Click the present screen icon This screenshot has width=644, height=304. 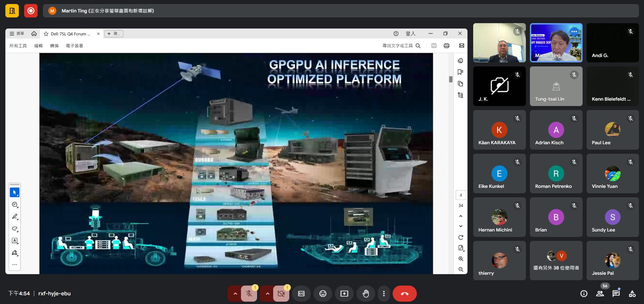pos(344,294)
